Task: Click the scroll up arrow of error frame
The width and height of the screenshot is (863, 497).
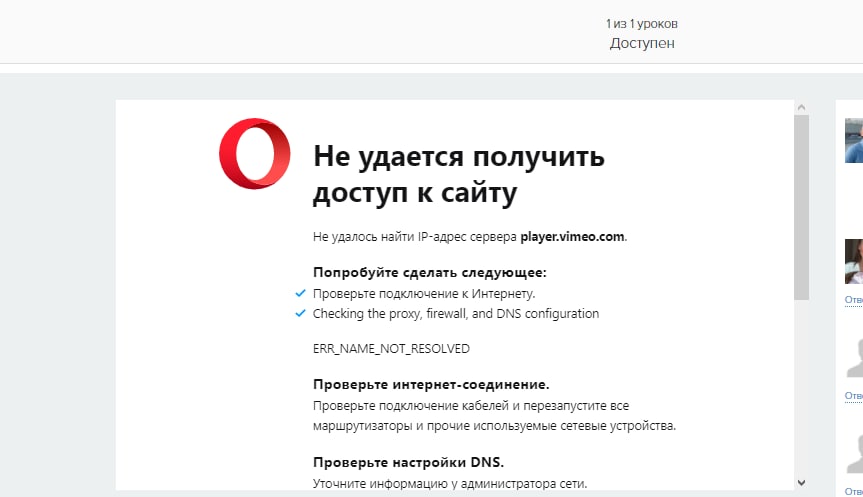Action: click(801, 107)
